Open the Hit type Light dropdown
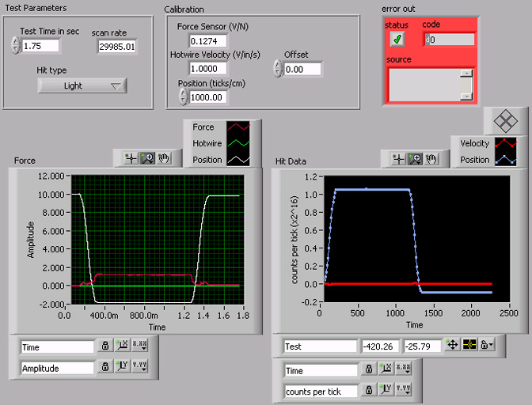This screenshot has width=532, height=405. click(82, 85)
